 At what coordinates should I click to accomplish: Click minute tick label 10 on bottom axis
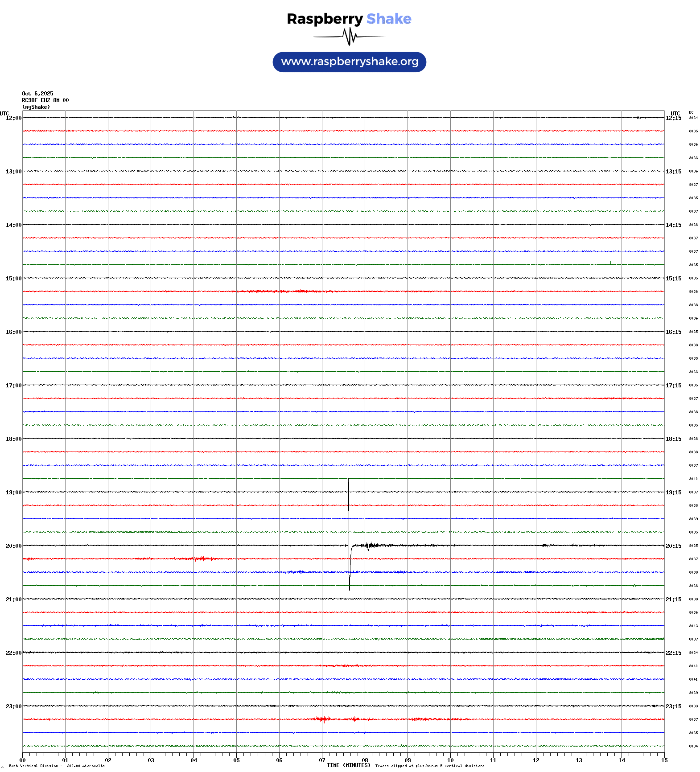click(450, 760)
